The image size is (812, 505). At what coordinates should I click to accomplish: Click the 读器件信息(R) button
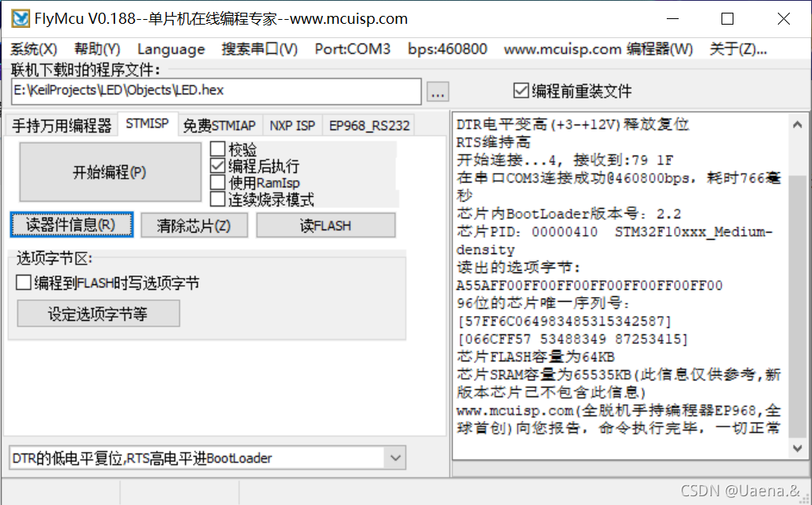pos(71,225)
